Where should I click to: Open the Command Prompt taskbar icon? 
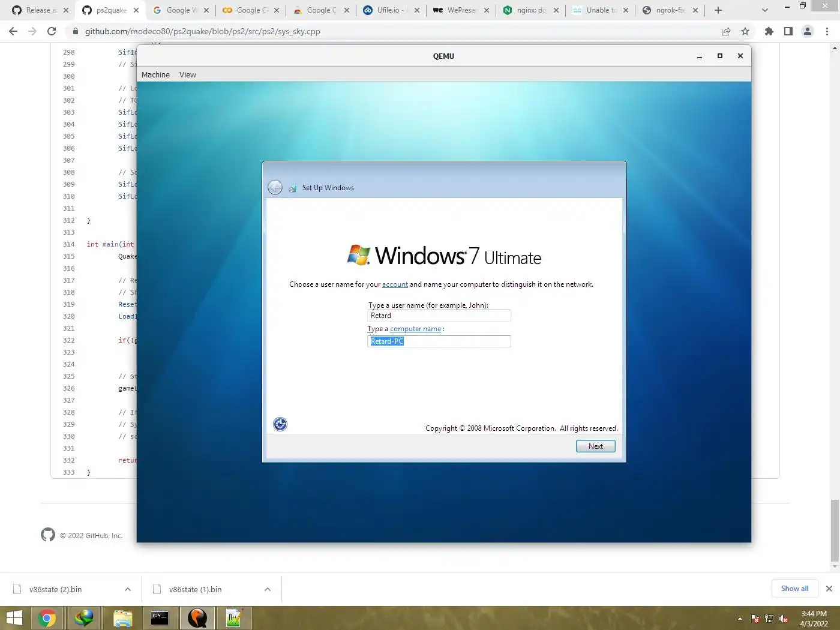160,618
